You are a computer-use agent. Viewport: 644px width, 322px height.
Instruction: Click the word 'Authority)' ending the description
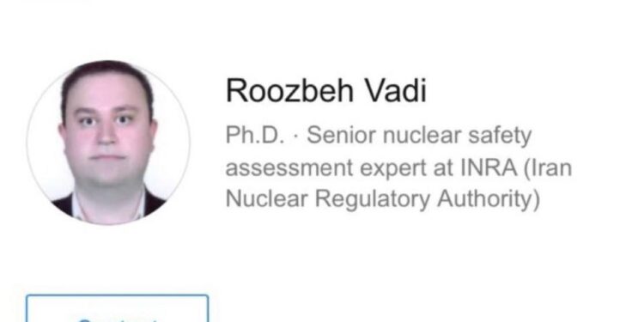[489, 200]
